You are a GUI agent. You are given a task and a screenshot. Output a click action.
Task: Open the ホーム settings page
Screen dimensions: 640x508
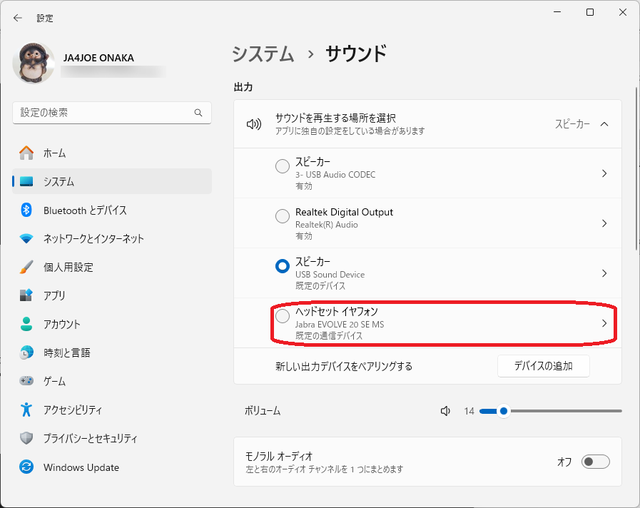click(x=112, y=153)
